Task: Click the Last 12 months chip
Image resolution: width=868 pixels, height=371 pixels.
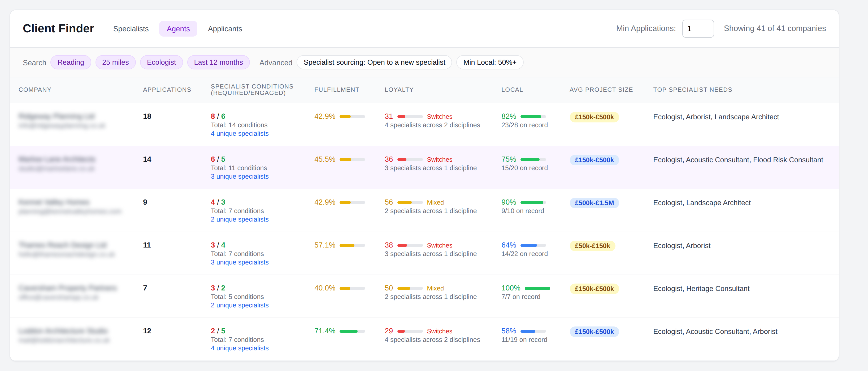Action: (218, 62)
